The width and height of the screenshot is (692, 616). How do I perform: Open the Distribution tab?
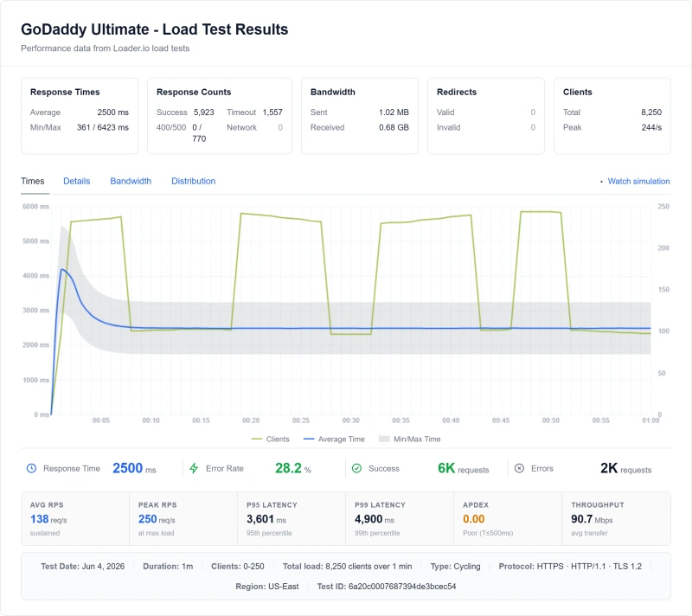pyautogui.click(x=193, y=181)
